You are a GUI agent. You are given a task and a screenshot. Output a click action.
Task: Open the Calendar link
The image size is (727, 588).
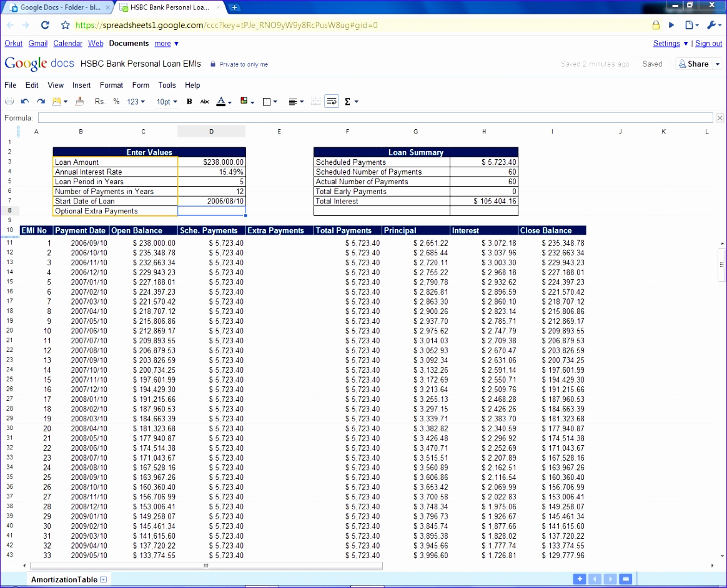67,43
